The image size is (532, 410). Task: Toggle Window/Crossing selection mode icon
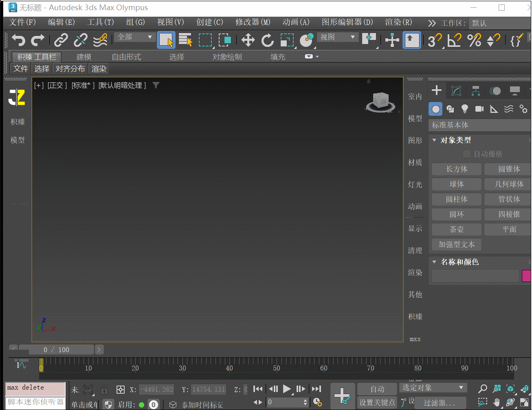[x=225, y=40]
